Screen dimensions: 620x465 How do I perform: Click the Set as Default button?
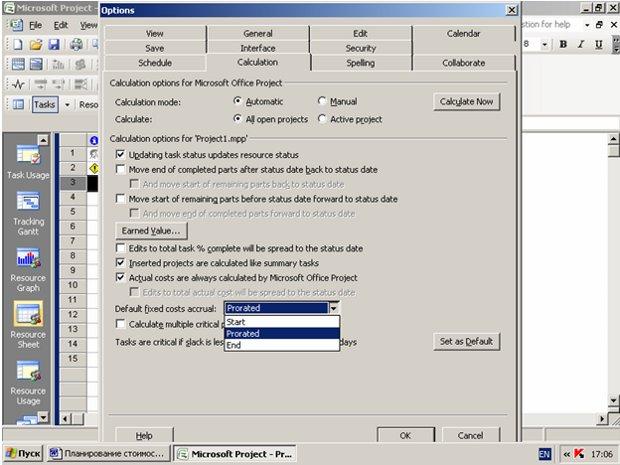[x=466, y=342]
